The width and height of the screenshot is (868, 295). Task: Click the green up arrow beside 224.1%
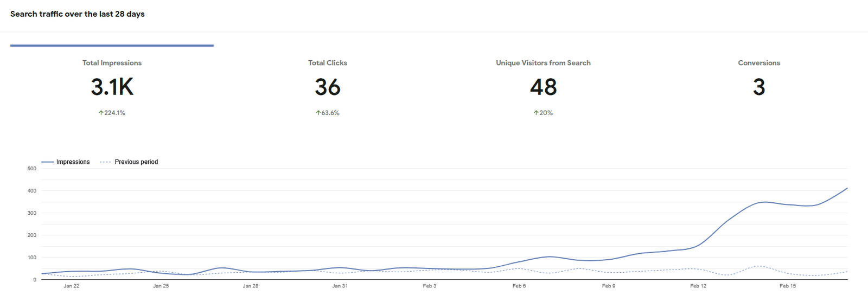(x=101, y=113)
